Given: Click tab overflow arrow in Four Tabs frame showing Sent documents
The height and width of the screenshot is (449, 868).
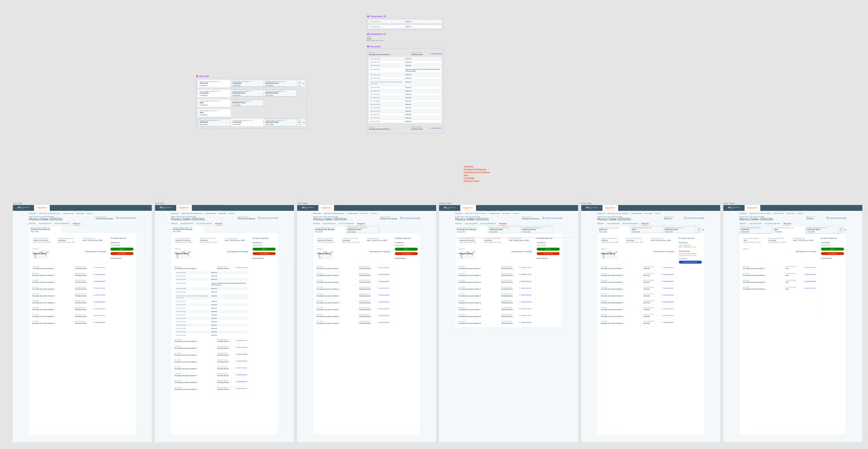Looking at the screenshot, I should point(845,230).
